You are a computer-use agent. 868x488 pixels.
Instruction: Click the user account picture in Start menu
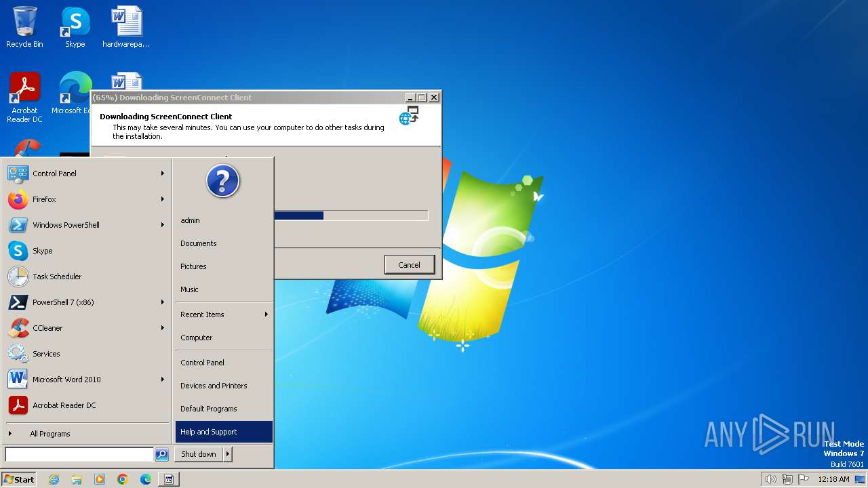point(223,181)
